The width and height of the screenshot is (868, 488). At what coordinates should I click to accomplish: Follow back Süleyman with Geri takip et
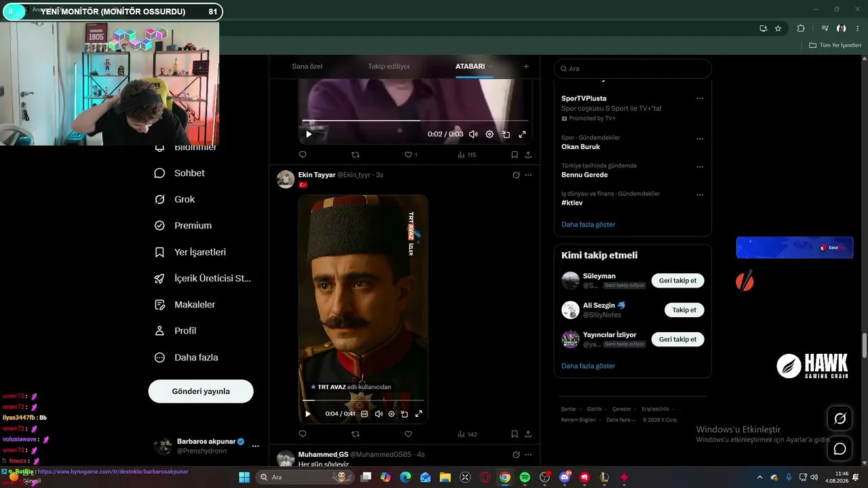tap(677, 281)
